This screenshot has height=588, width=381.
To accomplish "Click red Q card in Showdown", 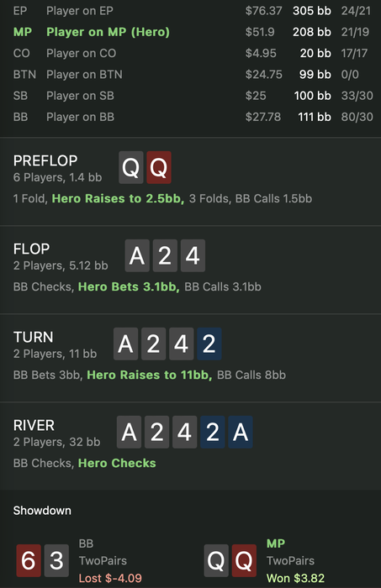I will [x=244, y=560].
